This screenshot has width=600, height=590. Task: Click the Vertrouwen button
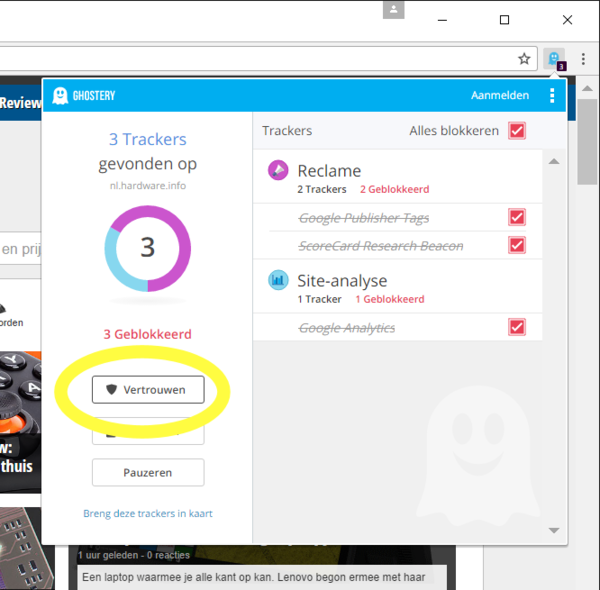tap(148, 390)
